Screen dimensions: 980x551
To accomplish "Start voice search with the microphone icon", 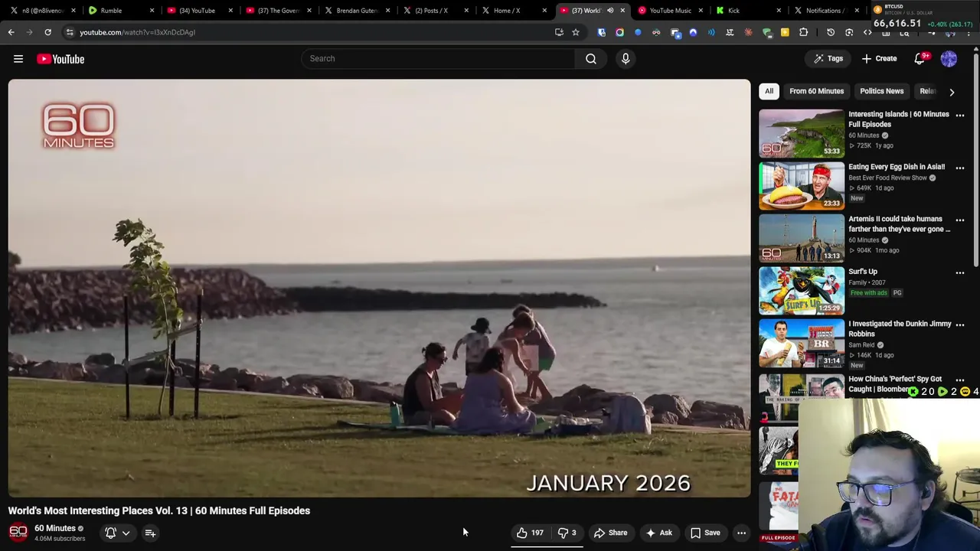I will 626,59.
